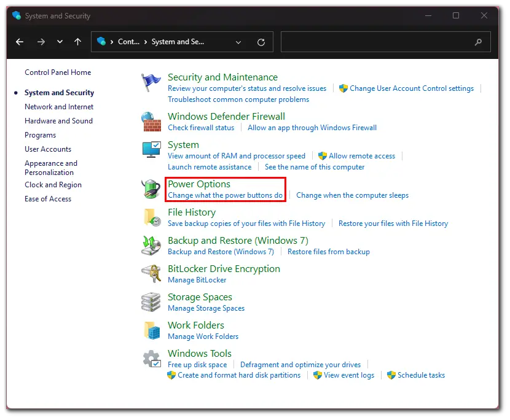Open Ease of Access category

click(48, 199)
